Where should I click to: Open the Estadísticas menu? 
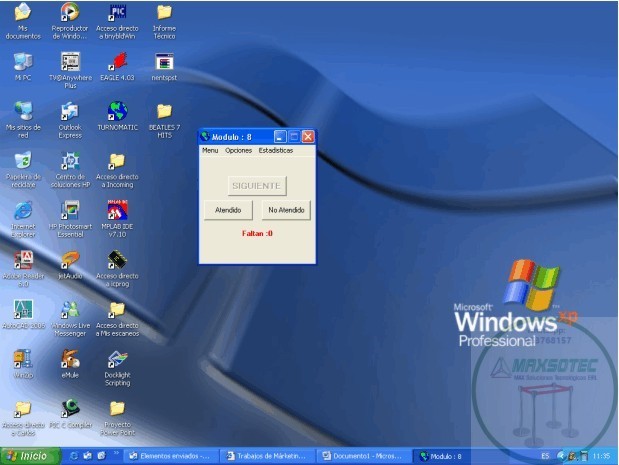pyautogui.click(x=276, y=150)
